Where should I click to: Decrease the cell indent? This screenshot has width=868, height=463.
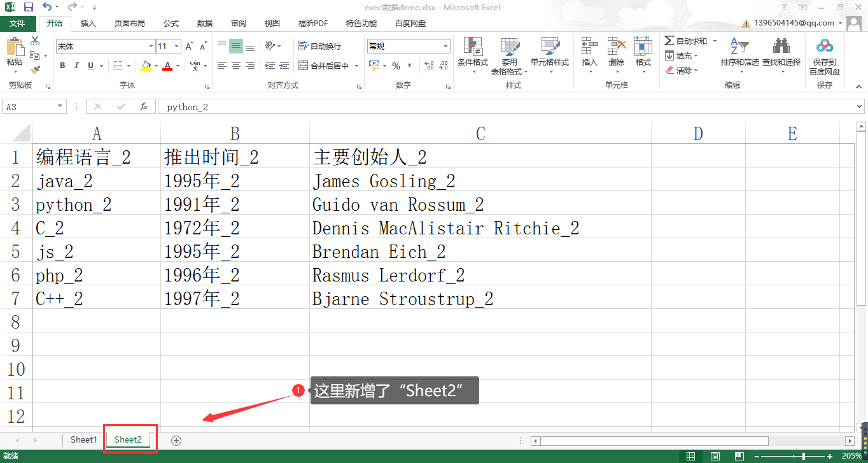tap(269, 66)
